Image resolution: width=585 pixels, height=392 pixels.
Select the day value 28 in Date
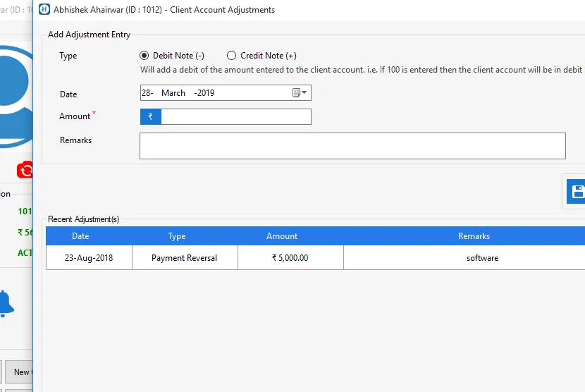[147, 93]
